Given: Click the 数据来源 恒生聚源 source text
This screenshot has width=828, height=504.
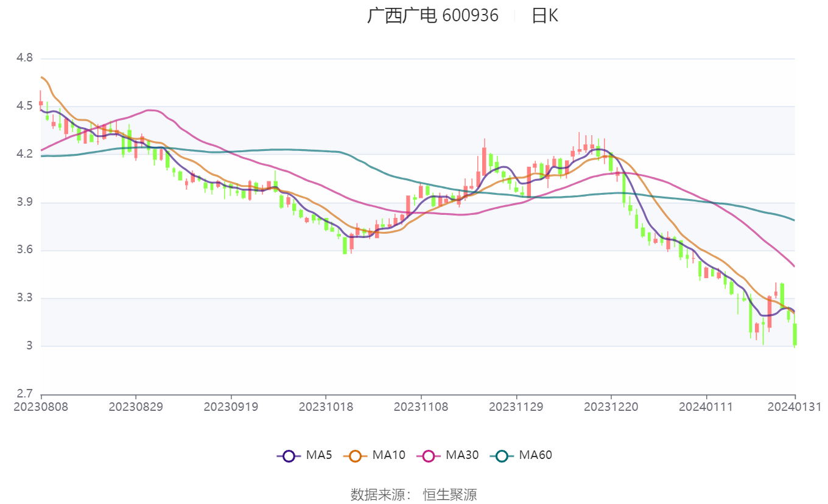Looking at the screenshot, I should coord(413,494).
